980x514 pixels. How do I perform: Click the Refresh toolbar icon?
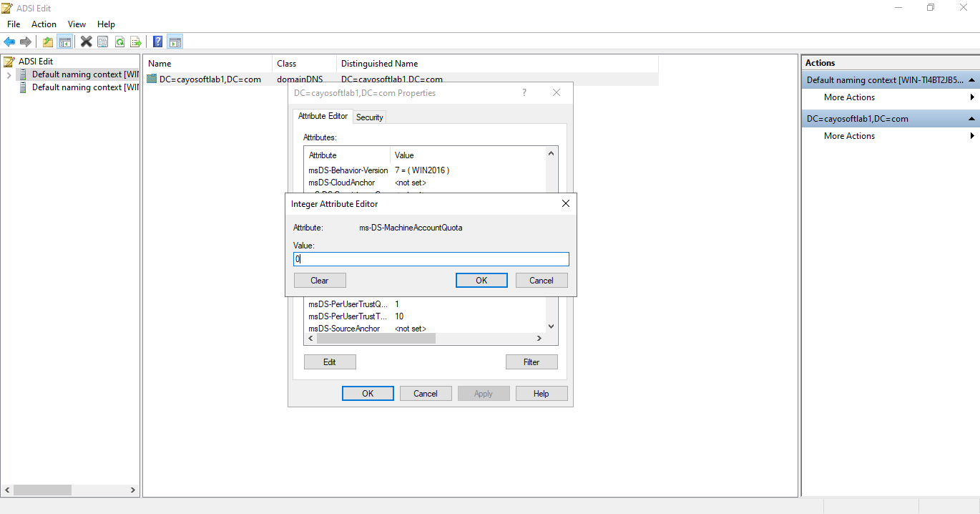(119, 42)
